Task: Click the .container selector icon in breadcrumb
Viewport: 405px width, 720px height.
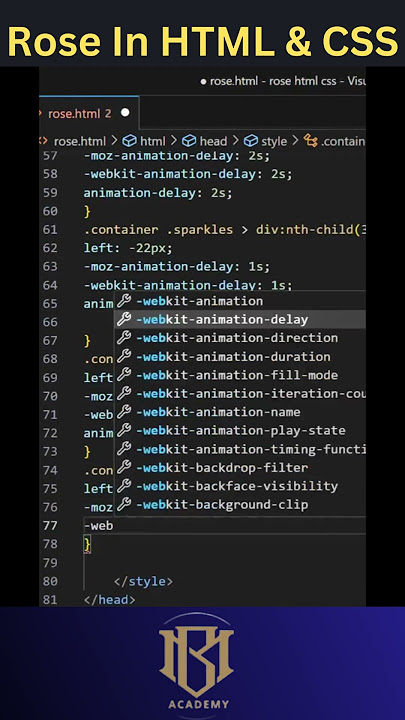Action: pos(311,141)
